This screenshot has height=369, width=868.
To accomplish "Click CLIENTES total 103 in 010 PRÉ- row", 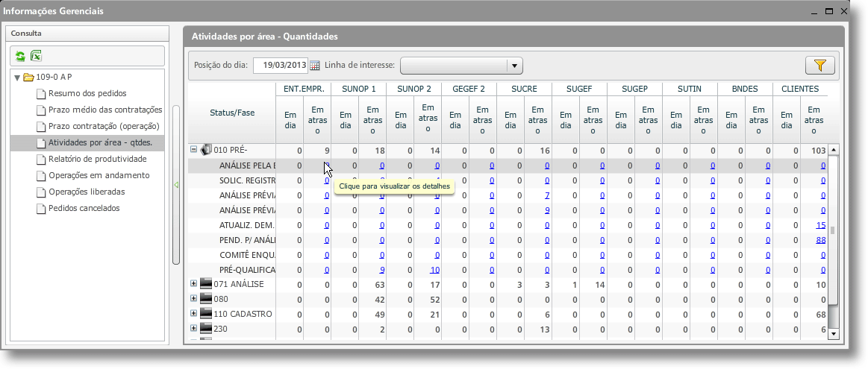I will (x=819, y=151).
